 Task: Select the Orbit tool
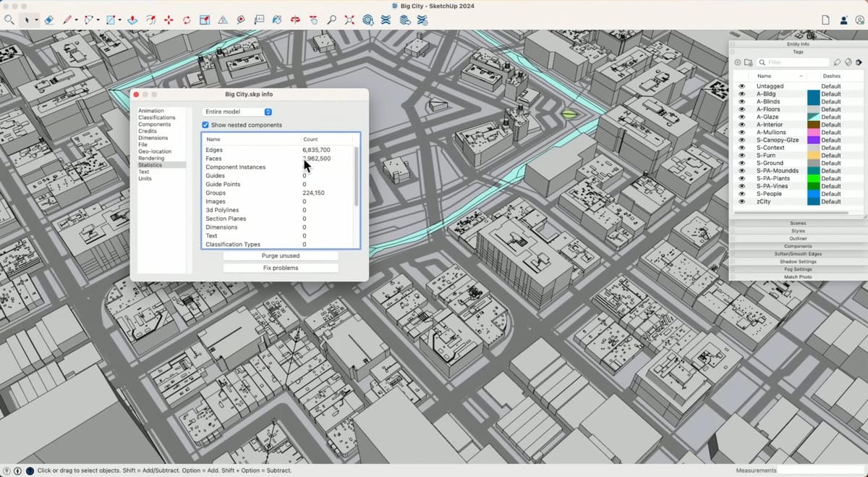point(295,20)
